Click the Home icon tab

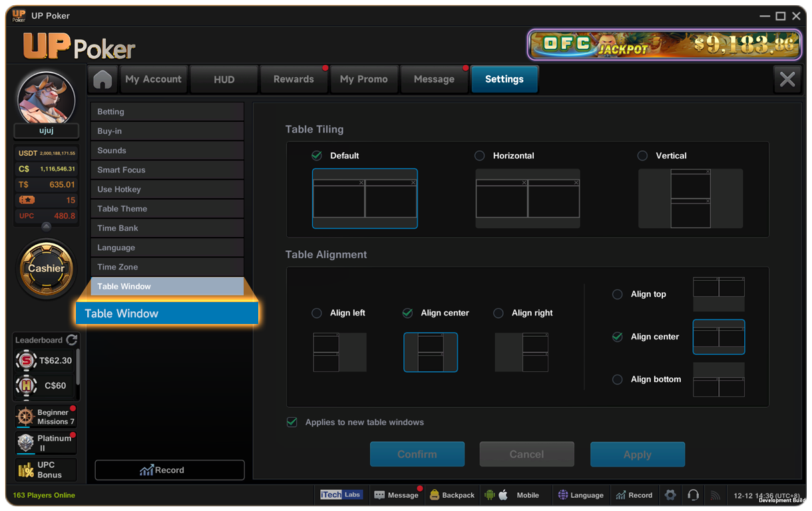click(102, 79)
